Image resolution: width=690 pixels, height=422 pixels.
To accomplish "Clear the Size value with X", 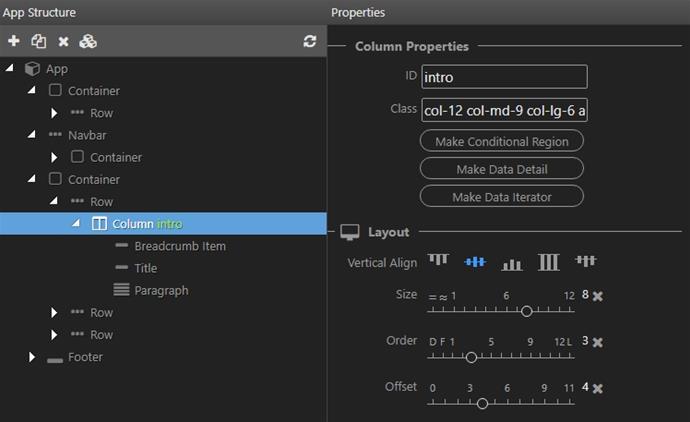I will tap(598, 296).
